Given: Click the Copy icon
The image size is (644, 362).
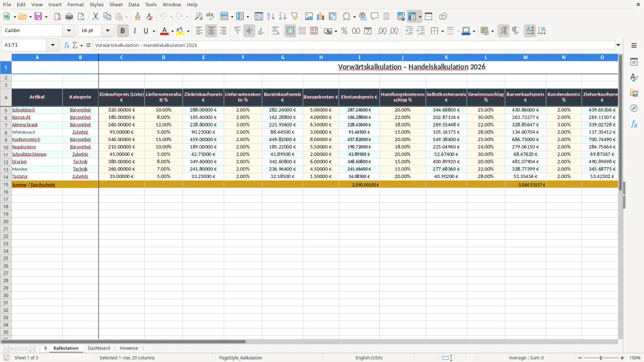Looking at the screenshot, I should [x=107, y=17].
